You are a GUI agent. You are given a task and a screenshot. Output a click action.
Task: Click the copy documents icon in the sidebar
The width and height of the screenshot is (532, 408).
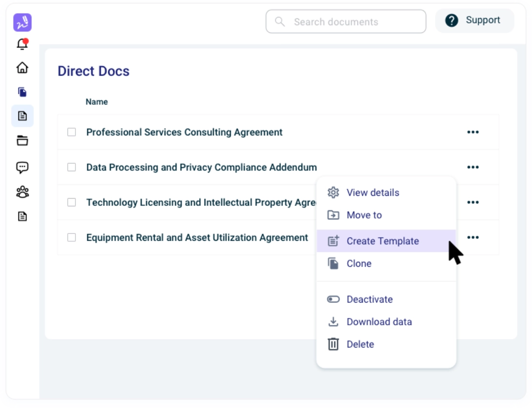click(22, 92)
